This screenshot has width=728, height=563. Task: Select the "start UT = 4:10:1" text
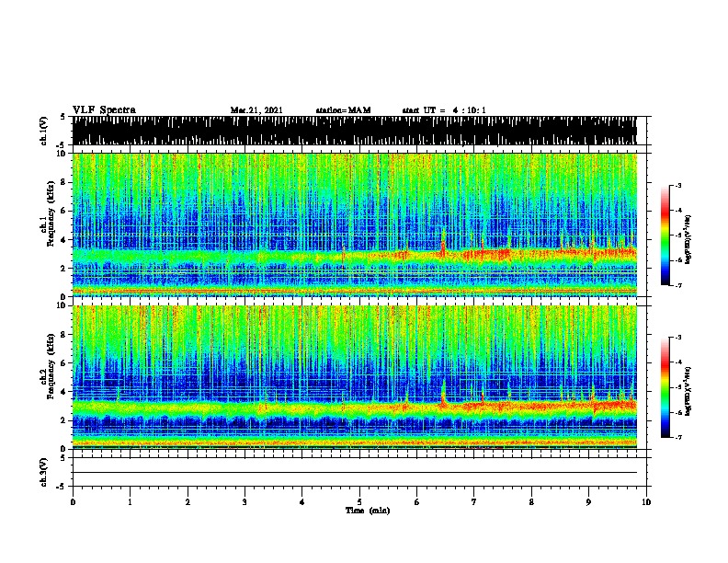pyautogui.click(x=444, y=110)
